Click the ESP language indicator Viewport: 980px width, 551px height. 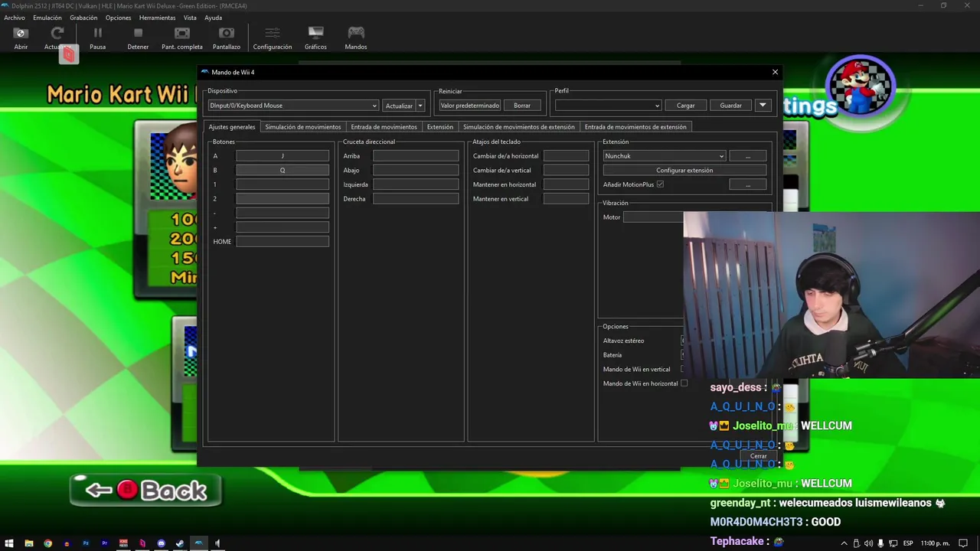pyautogui.click(x=907, y=543)
